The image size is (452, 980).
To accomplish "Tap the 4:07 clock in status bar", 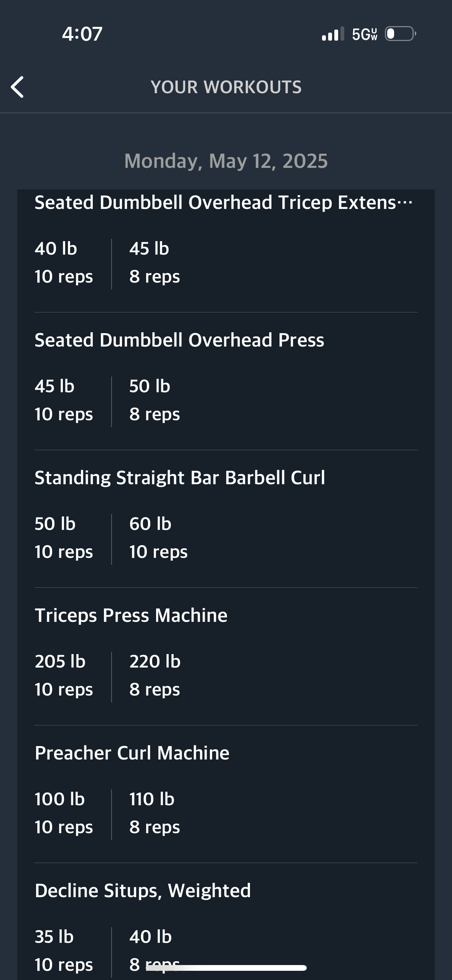I will (82, 34).
